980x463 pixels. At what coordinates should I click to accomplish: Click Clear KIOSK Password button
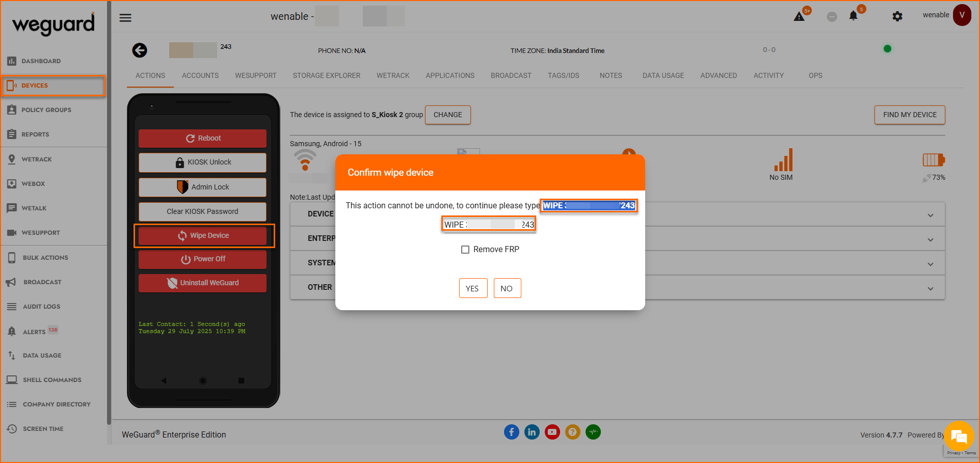[x=202, y=211]
